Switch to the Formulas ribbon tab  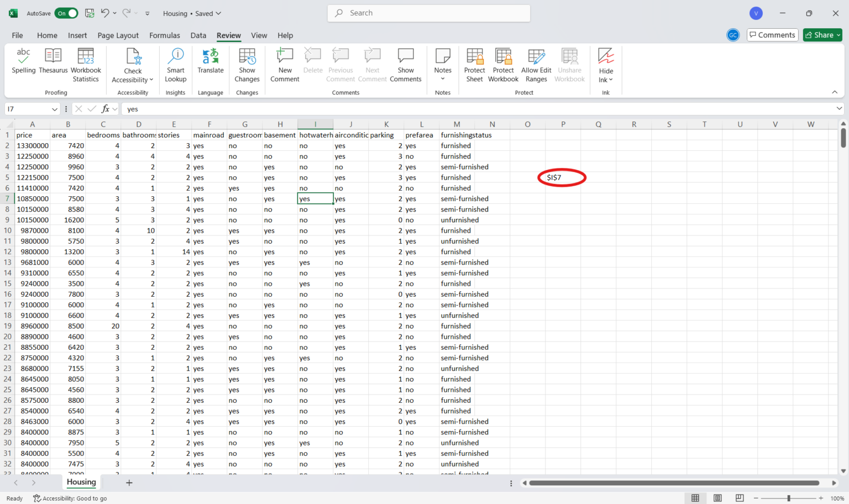point(164,35)
